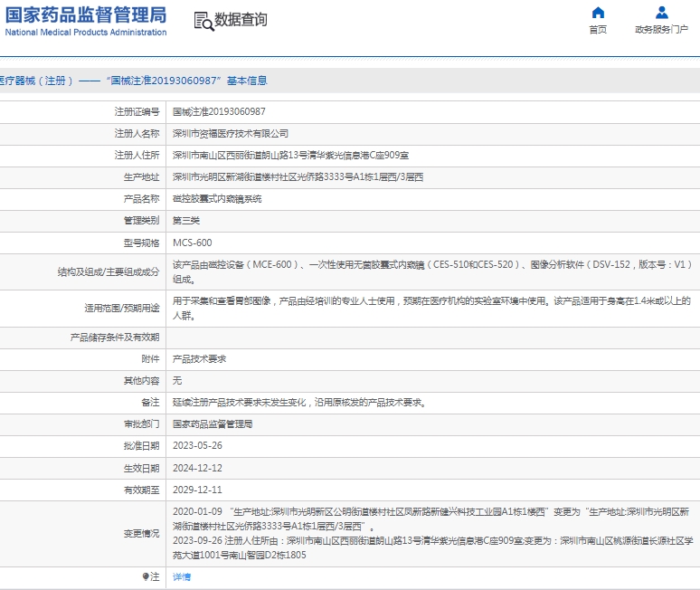Click the 注册人住所 field label
Image resolution: width=700 pixels, height=590 pixels.
click(137, 156)
